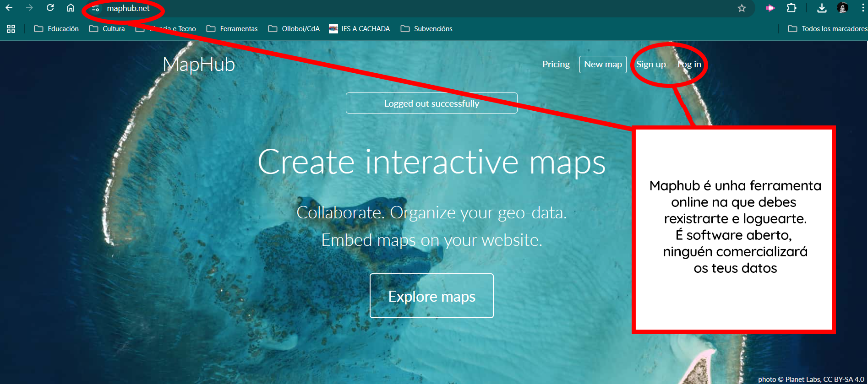
Task: Open the IES A CACHADA bookmark
Action: pyautogui.click(x=360, y=29)
